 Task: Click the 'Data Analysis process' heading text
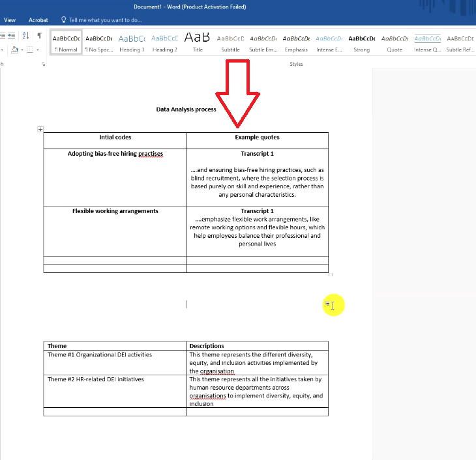tap(186, 109)
